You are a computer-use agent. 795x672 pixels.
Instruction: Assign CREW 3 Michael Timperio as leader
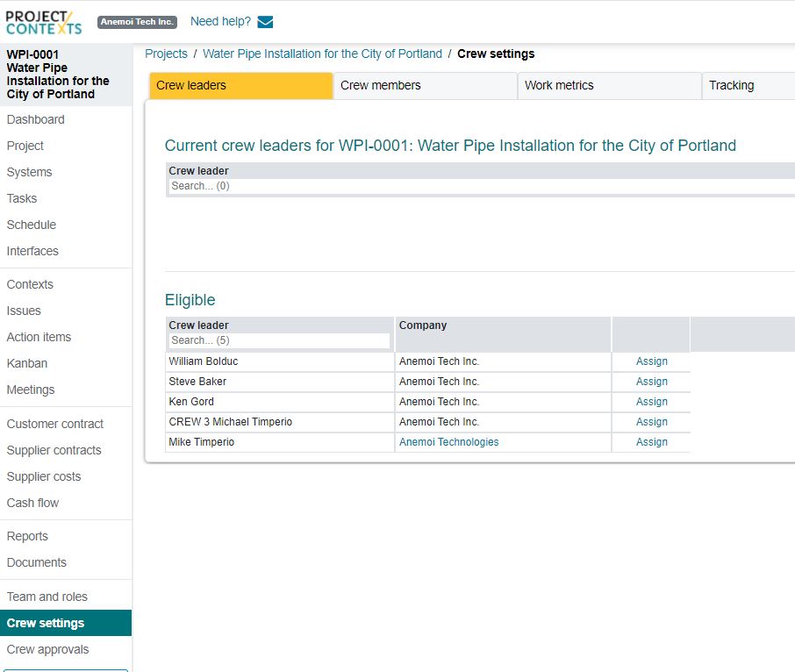coord(651,422)
